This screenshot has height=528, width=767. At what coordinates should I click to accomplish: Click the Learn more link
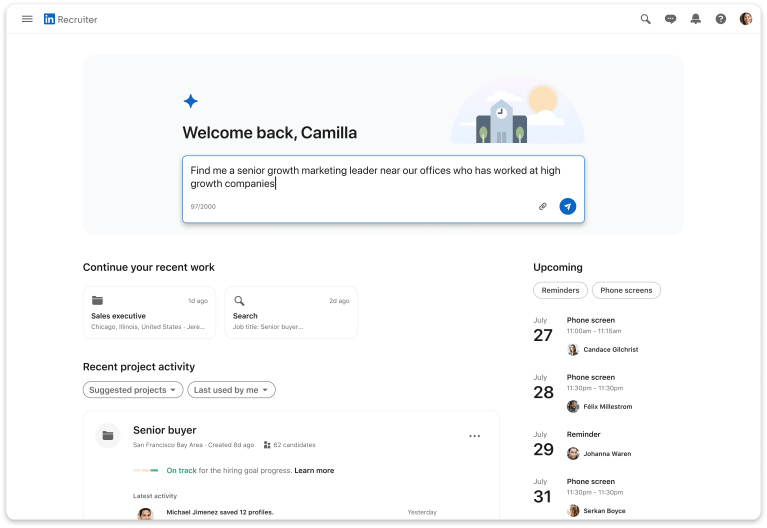pos(314,470)
